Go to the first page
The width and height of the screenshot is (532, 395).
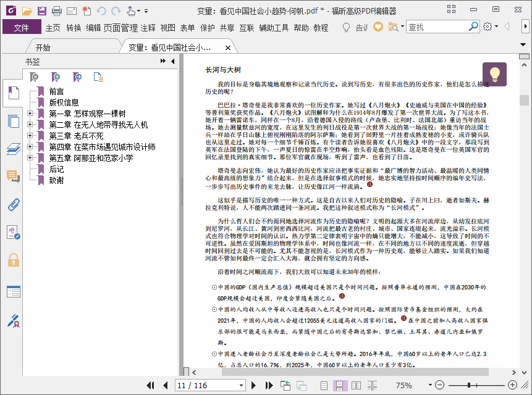150,385
